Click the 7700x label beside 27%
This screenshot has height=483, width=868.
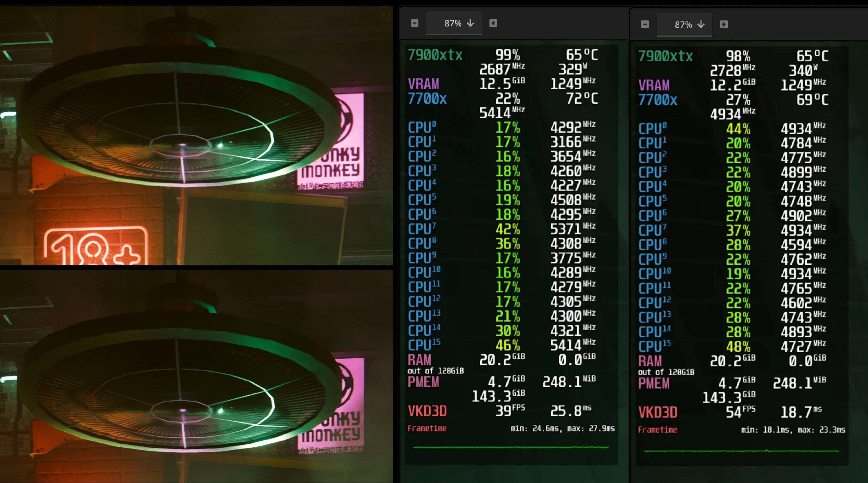pos(657,100)
